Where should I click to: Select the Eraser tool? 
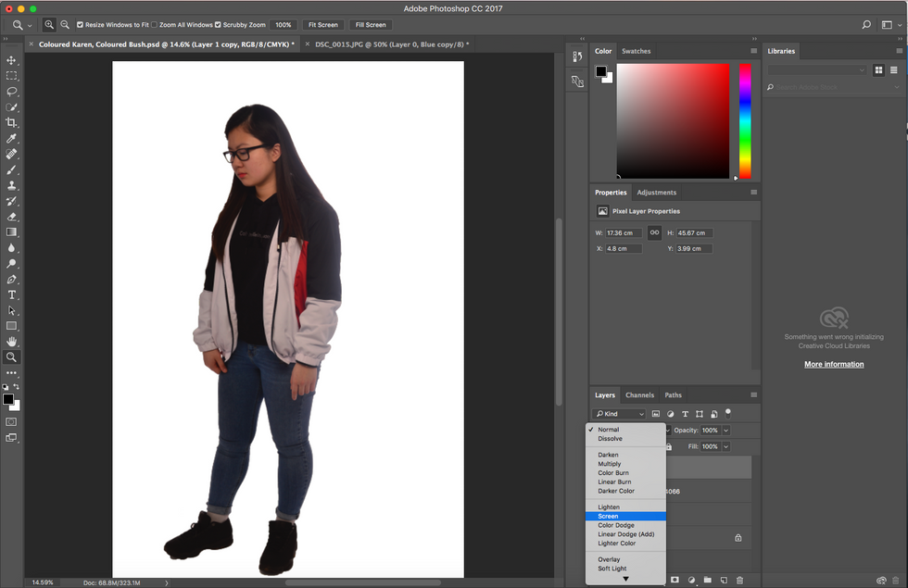[11, 217]
